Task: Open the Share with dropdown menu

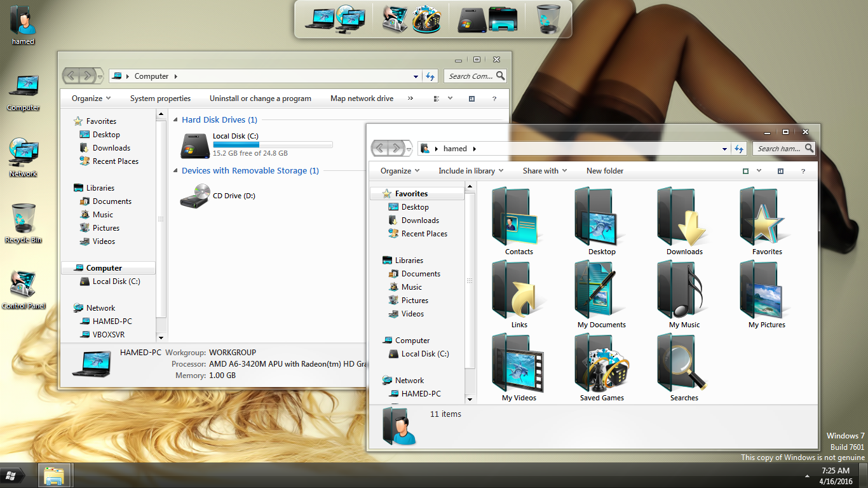Action: click(545, 171)
